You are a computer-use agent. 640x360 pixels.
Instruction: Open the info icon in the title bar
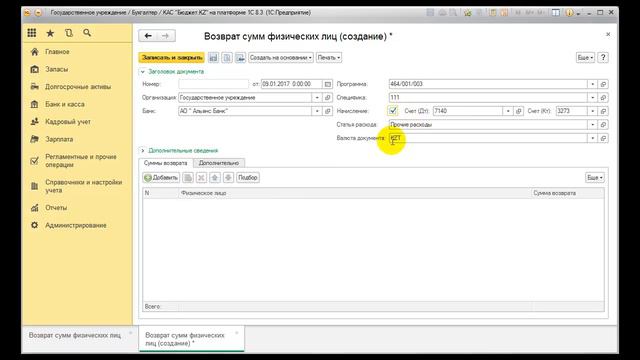point(569,13)
